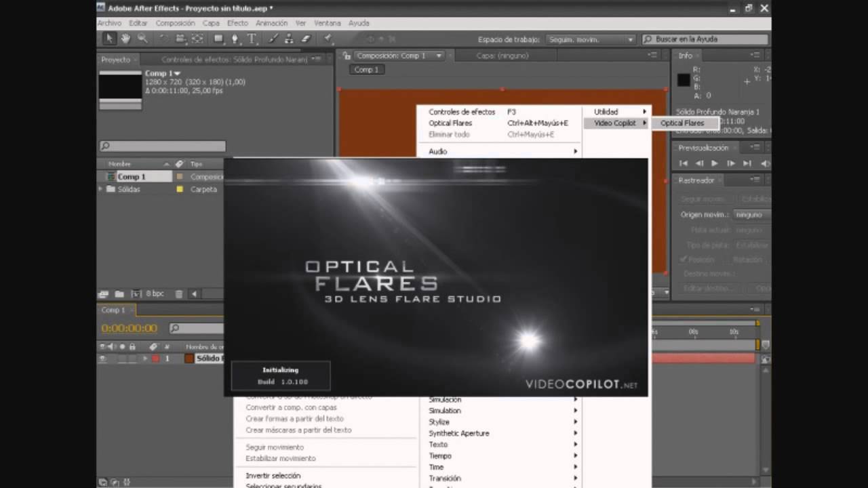
Task: Click the lock icon beside Composición tab
Action: 347,56
